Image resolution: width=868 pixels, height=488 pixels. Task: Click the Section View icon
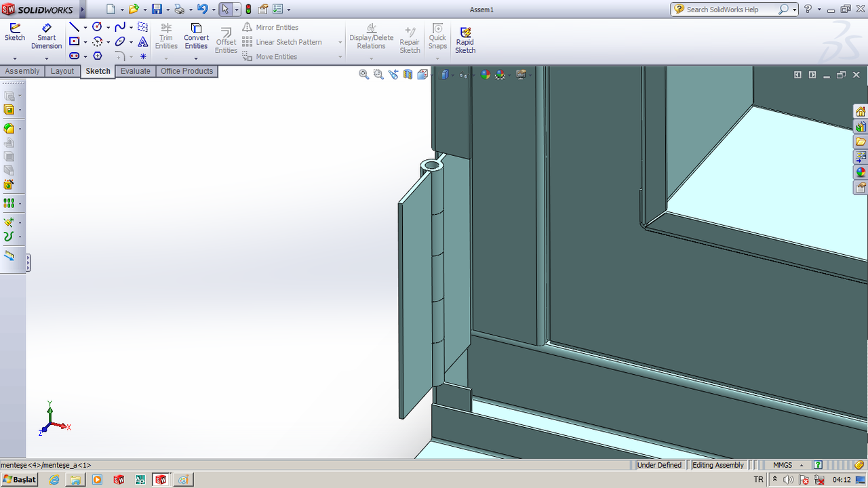click(x=408, y=75)
